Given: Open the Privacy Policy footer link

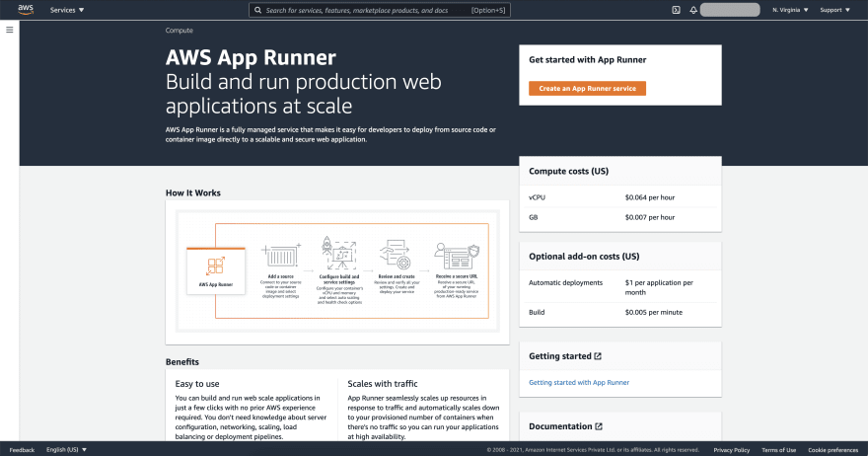Looking at the screenshot, I should pyautogui.click(x=731, y=450).
